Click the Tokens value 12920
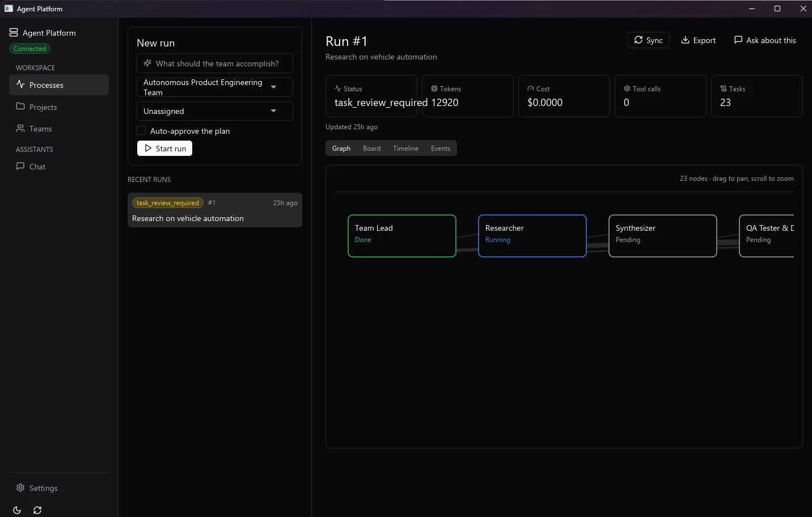Screen dimensions: 812x517 pos(445,103)
